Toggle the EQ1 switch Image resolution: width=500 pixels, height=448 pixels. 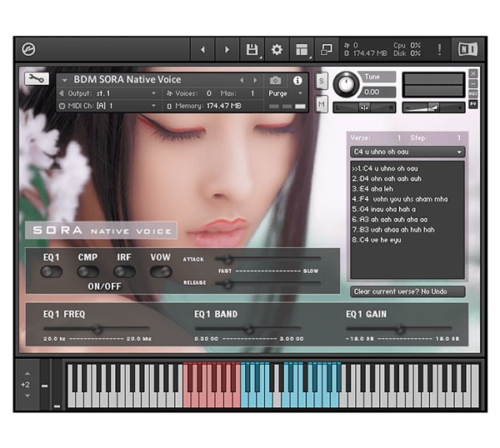tap(52, 271)
